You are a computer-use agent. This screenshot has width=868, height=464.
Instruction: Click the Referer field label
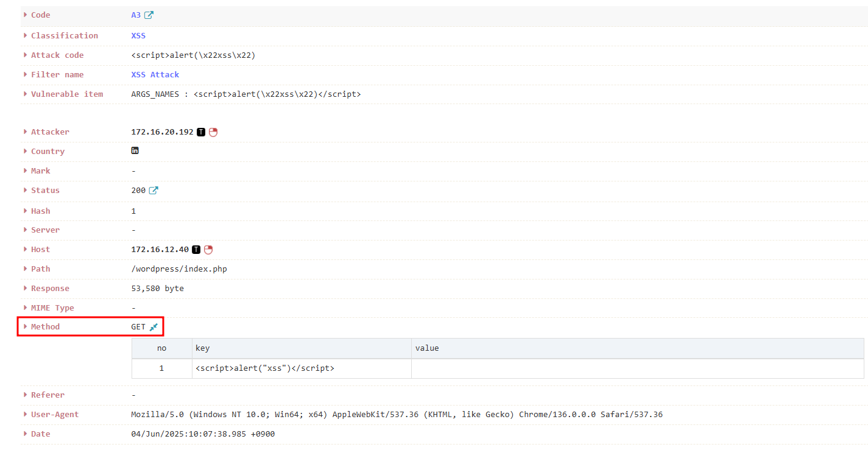click(48, 395)
